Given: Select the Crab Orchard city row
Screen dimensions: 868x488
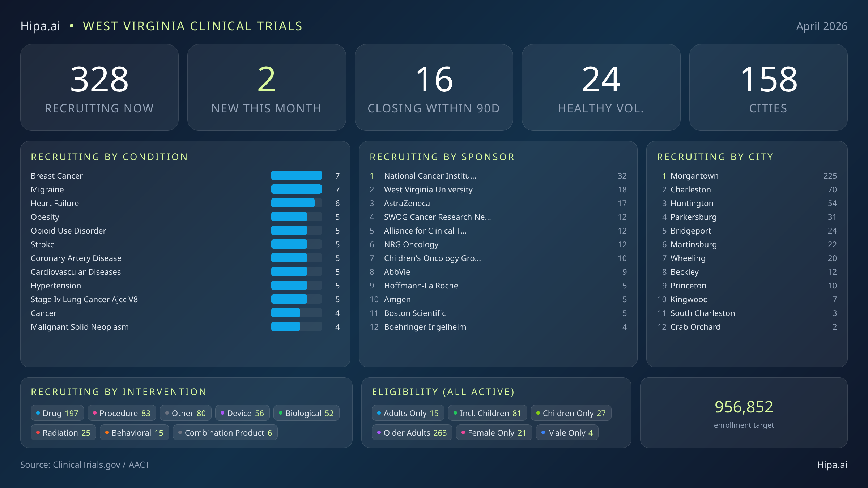Looking at the screenshot, I should (x=747, y=327).
